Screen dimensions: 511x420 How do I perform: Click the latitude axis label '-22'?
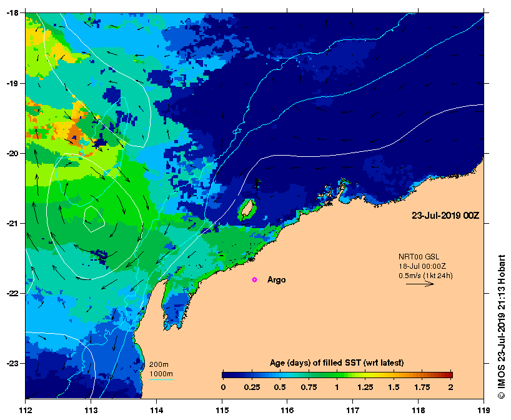pyautogui.click(x=11, y=294)
